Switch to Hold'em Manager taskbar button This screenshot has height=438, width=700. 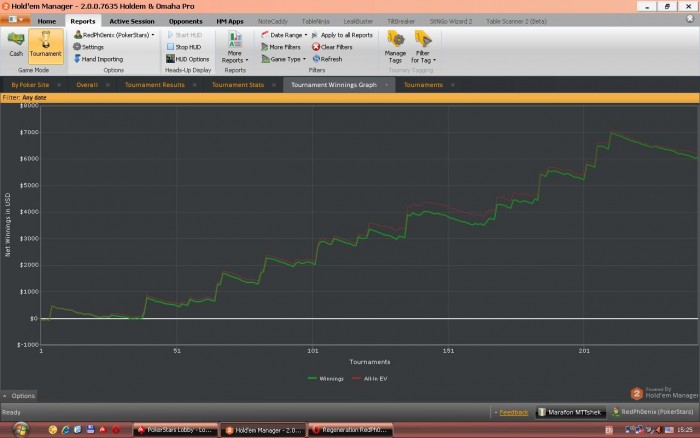point(263,430)
